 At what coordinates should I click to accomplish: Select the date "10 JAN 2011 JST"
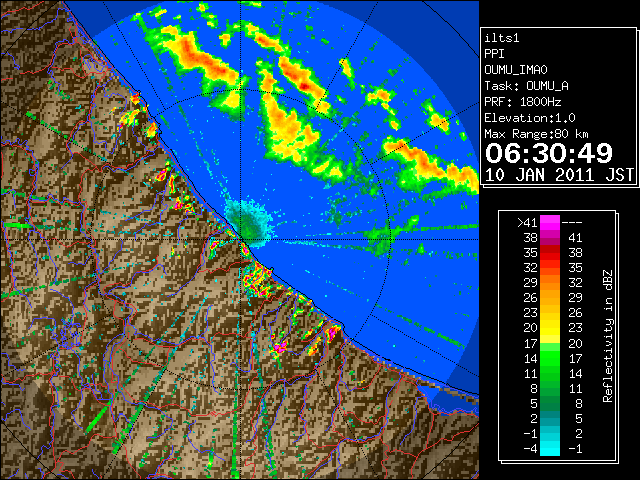(x=559, y=175)
